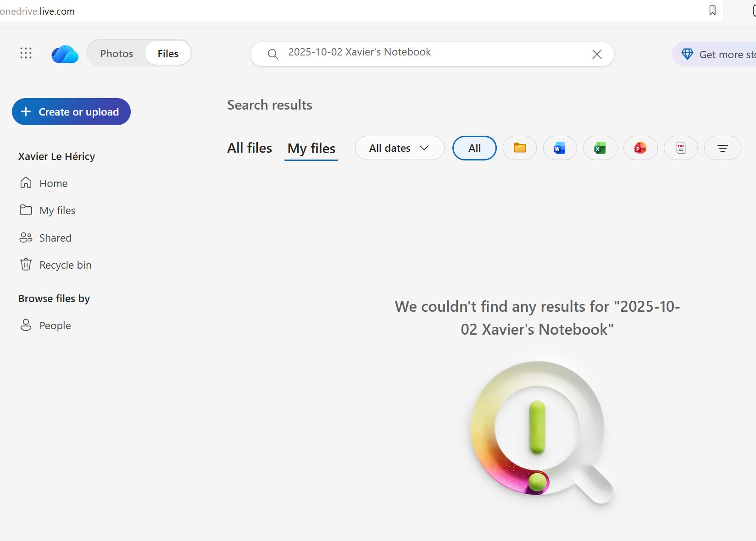Switch to Photos view
Screen dimensions: 756x541
[x=117, y=54]
